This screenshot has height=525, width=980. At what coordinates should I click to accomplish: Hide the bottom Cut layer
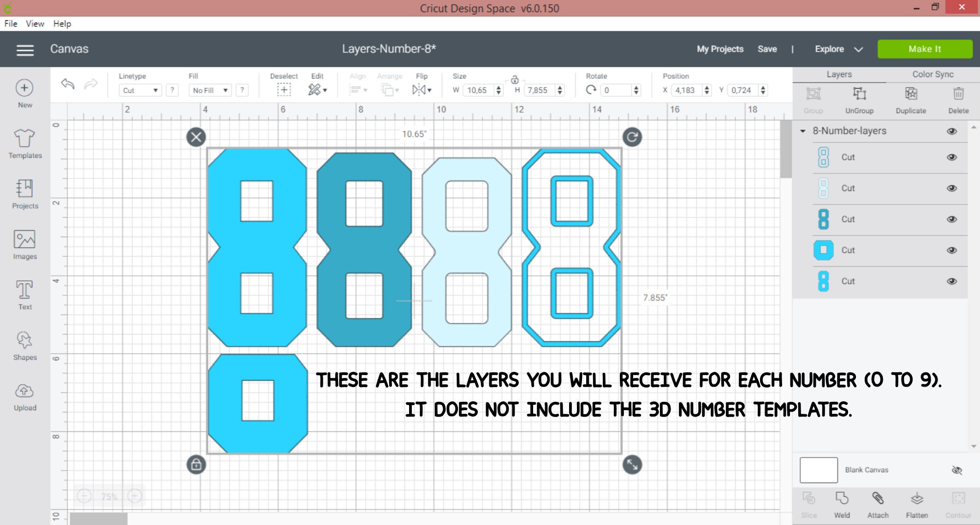pyautogui.click(x=951, y=281)
